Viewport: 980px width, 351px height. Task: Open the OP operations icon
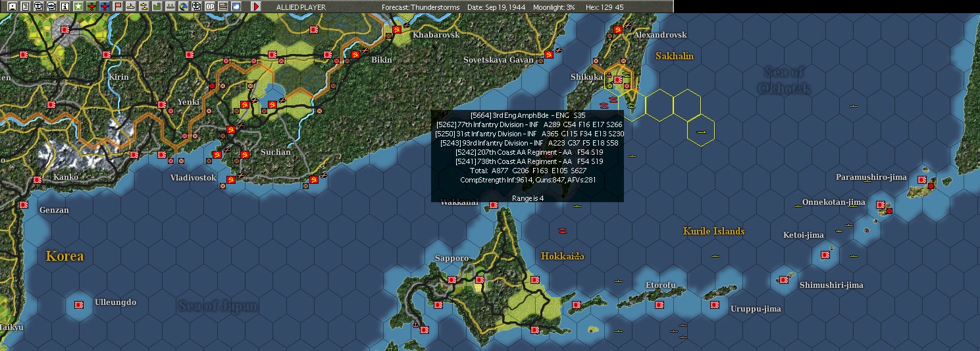tap(210, 7)
